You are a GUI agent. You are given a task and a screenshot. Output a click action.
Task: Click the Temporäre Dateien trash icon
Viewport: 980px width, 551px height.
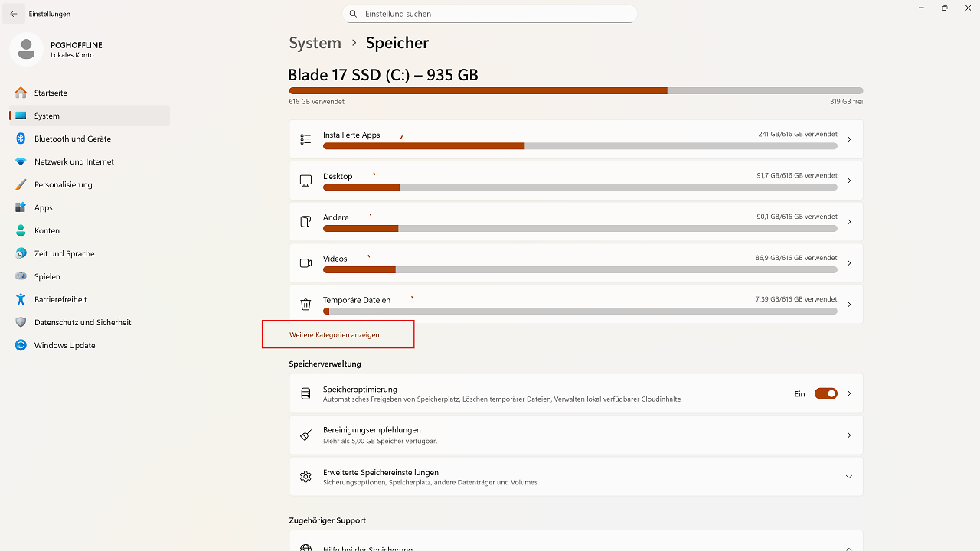point(305,305)
